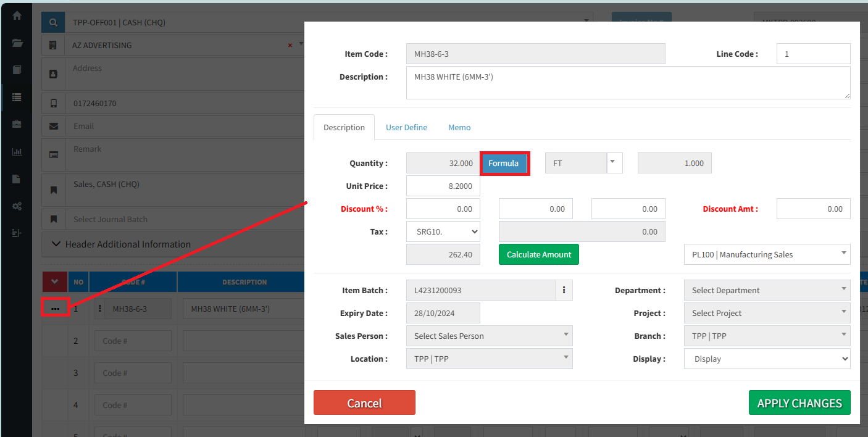Expand the PL100 Manufacturing Sales dropdown
Viewport: 868px width, 437px height.
click(x=767, y=254)
